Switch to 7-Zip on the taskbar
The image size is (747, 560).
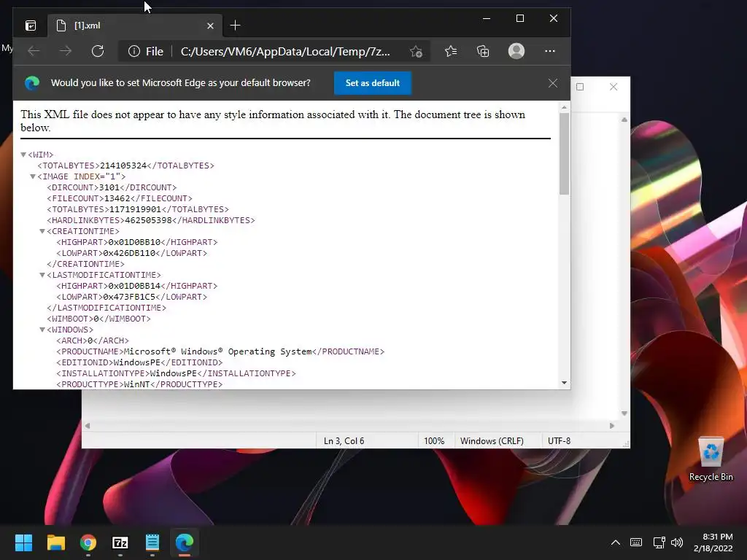point(120,542)
